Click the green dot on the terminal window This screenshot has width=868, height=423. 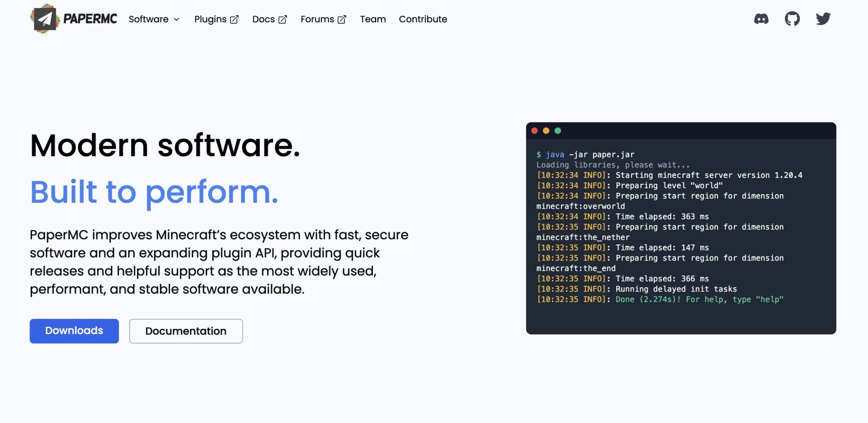[558, 131]
